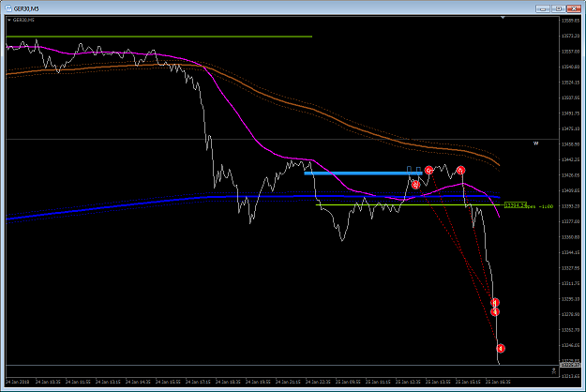Screen dimensions: 586x392
Task: Click the 24 Jan 2018 date label
Action: coord(17,382)
